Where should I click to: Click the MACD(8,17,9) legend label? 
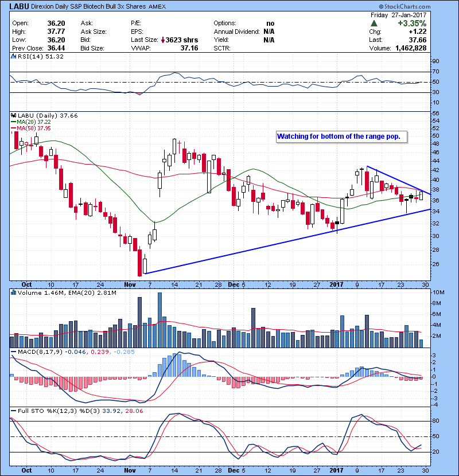point(40,352)
